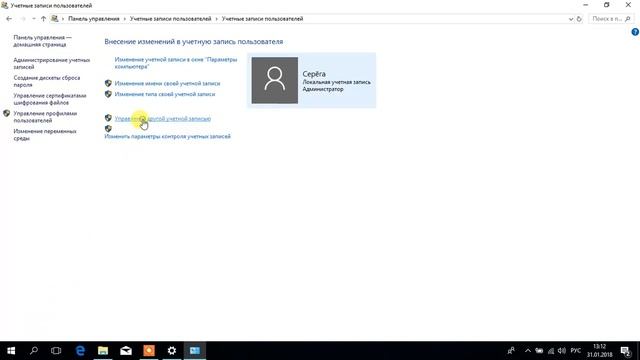Minimize the user accounts window
Image resolution: width=640 pixels, height=360 pixels.
585,5
